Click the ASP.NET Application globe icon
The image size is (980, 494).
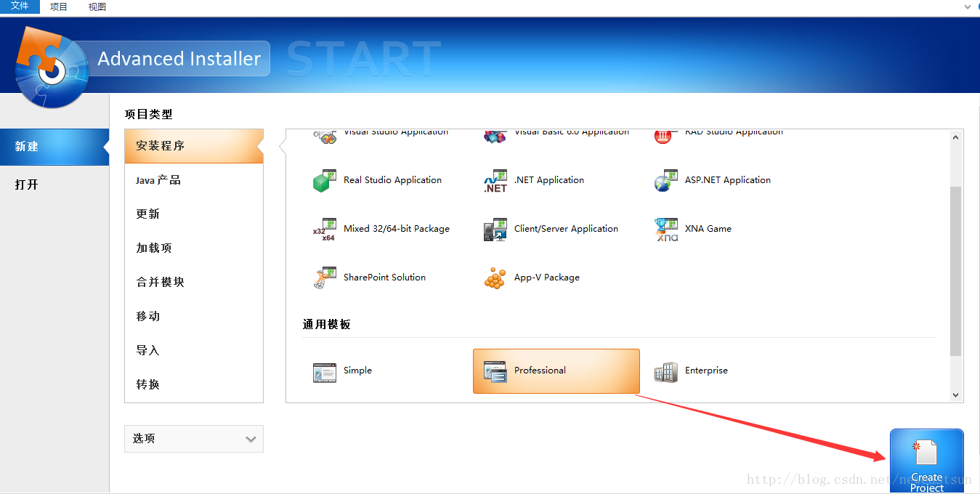click(665, 181)
